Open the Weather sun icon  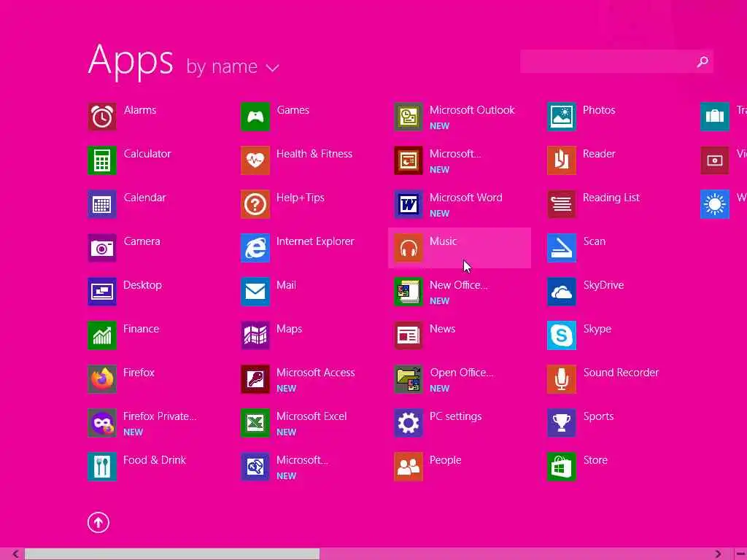(x=715, y=204)
